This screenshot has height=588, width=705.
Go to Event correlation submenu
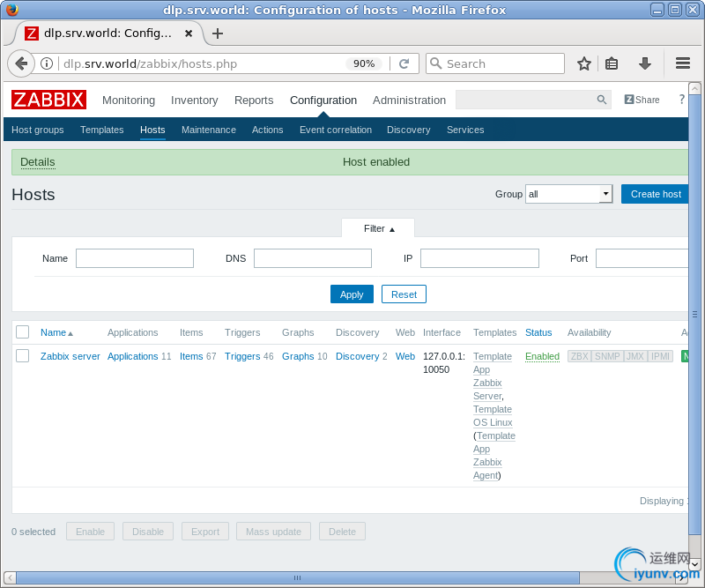(336, 130)
